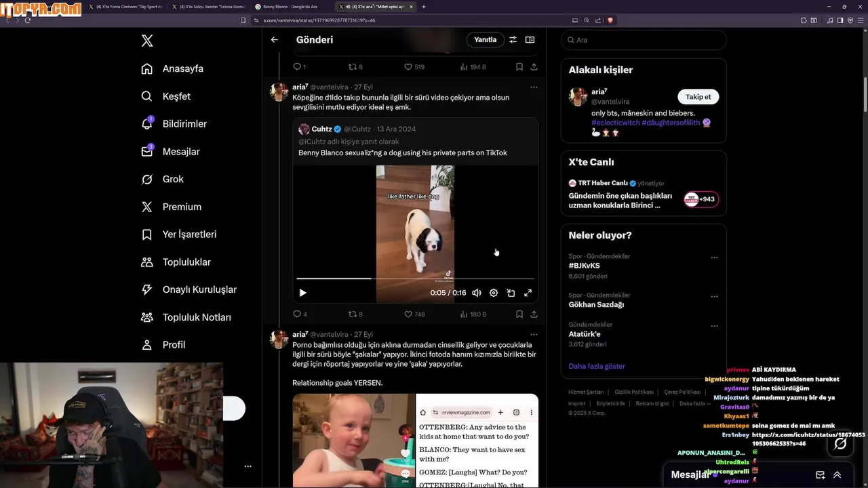Screen dimensions: 868x488
Task: Open video picture-in-picture mode
Action: [x=511, y=293]
